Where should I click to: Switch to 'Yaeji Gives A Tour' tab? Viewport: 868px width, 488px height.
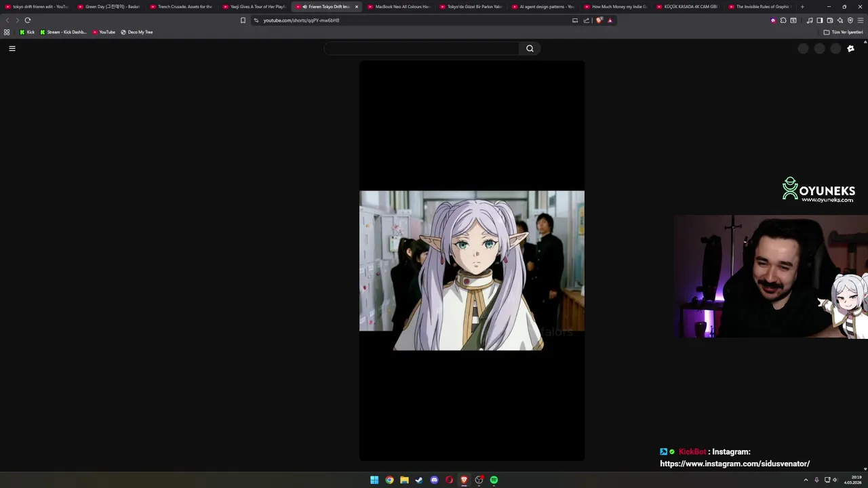(x=254, y=7)
